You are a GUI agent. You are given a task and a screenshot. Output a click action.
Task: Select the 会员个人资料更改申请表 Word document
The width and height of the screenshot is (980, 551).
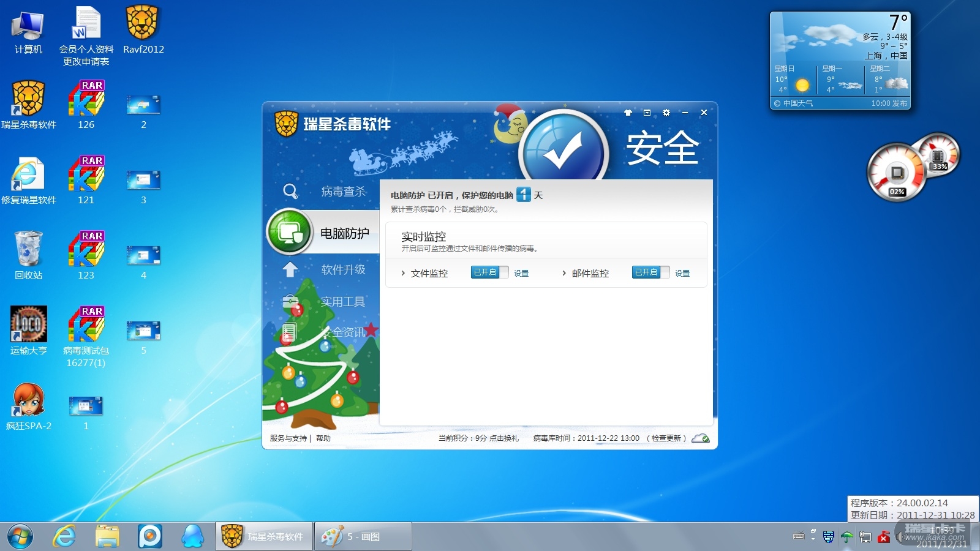tap(86, 37)
